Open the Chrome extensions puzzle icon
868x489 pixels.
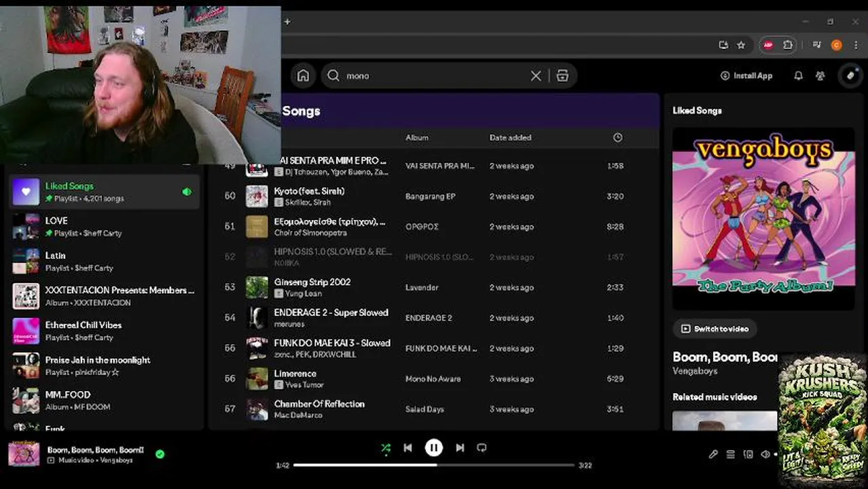click(788, 45)
